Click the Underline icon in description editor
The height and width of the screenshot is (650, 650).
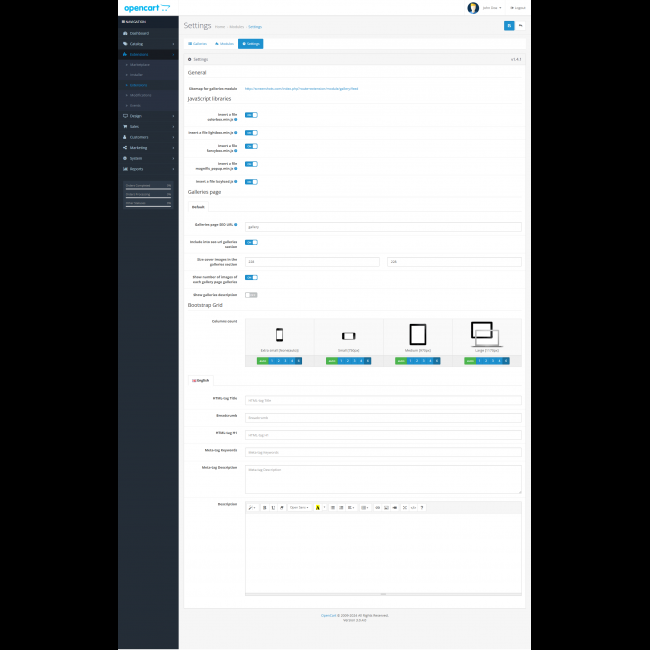click(x=273, y=507)
